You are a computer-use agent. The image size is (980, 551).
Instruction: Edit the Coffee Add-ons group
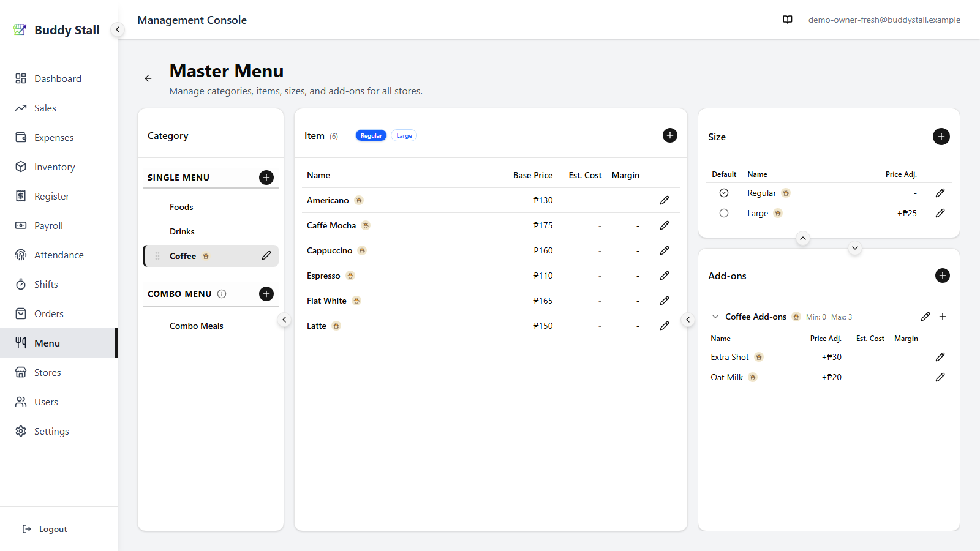925,317
